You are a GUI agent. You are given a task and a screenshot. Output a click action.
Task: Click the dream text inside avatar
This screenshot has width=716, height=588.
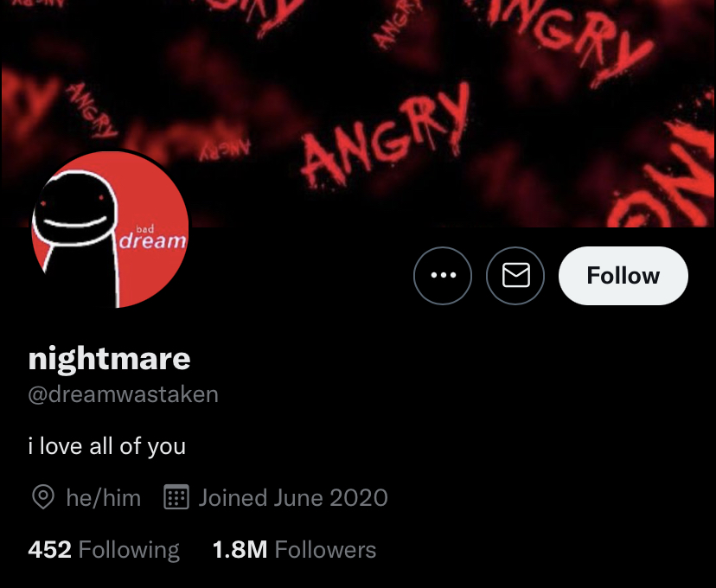(x=152, y=240)
